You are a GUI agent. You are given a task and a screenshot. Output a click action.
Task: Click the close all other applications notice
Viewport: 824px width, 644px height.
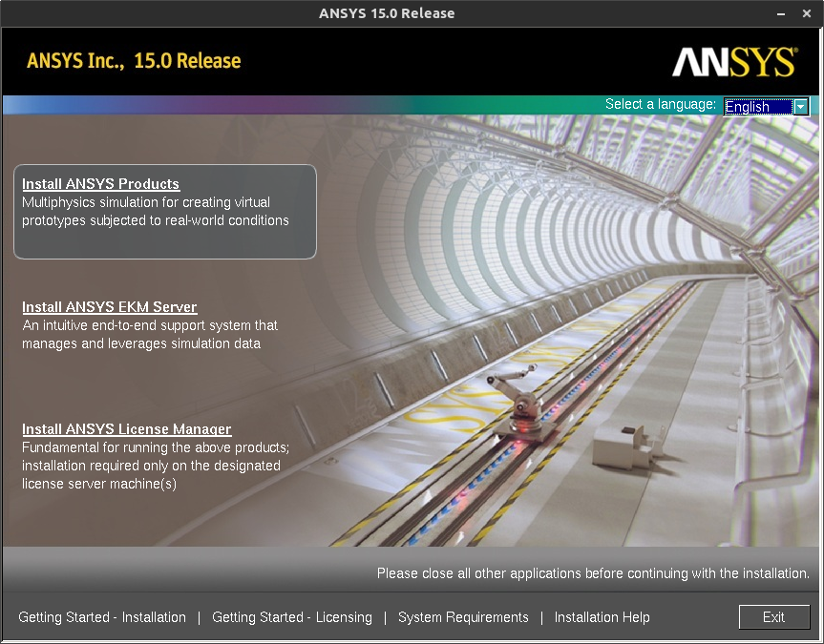click(593, 573)
